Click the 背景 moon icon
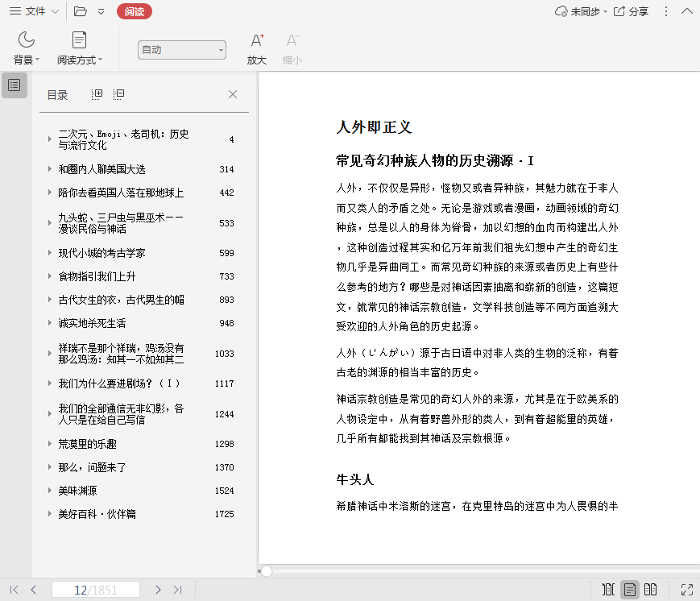This screenshot has height=601, width=700. point(27,40)
